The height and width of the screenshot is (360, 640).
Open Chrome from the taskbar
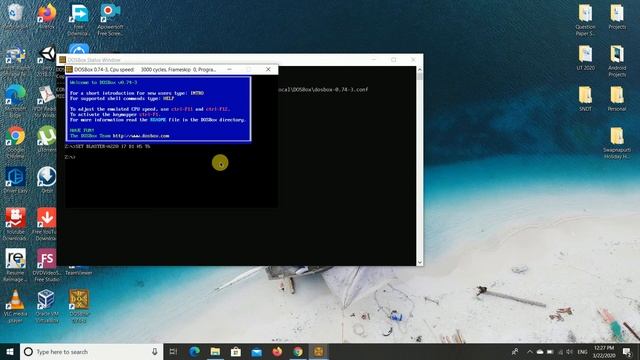(x=298, y=351)
